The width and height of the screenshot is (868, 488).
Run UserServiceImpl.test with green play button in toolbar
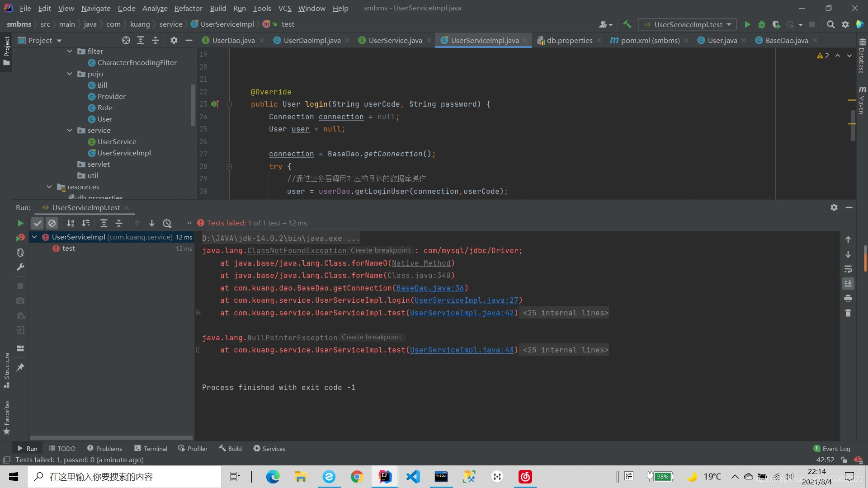click(747, 24)
